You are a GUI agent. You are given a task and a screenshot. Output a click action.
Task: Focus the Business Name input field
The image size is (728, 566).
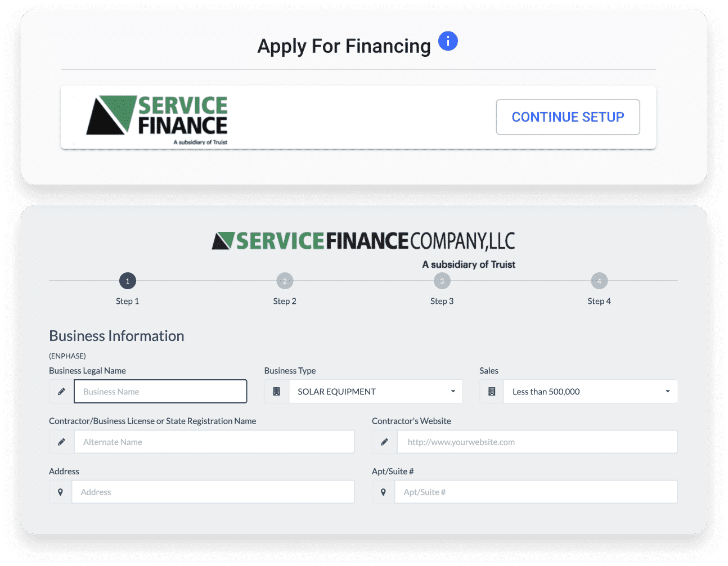(x=160, y=392)
